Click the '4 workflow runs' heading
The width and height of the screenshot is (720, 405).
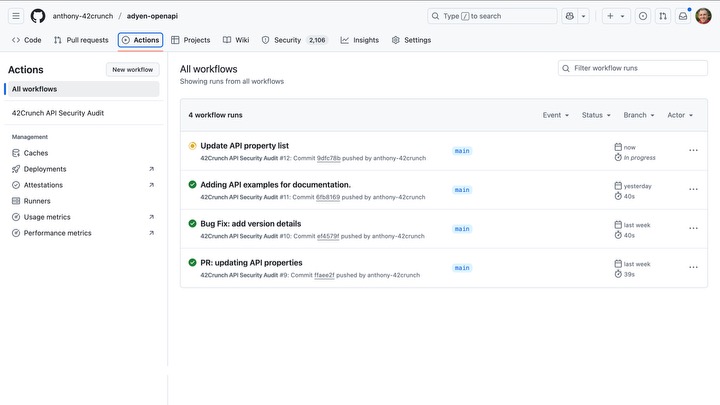pos(215,115)
